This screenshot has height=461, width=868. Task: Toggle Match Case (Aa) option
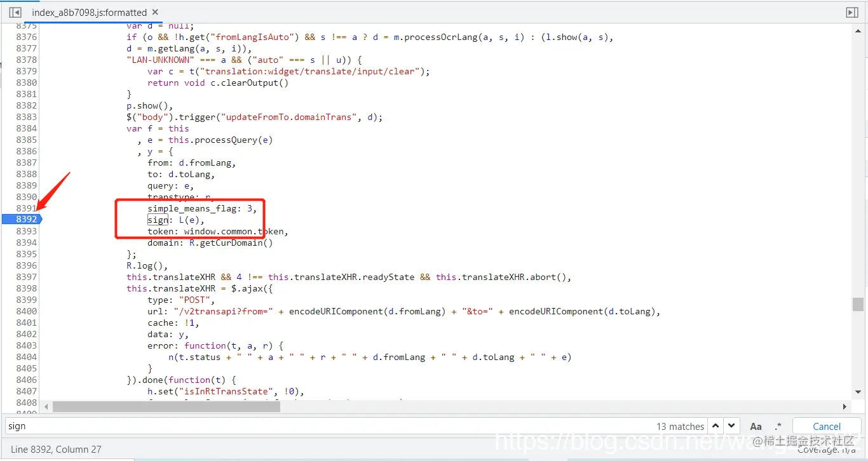coord(756,426)
